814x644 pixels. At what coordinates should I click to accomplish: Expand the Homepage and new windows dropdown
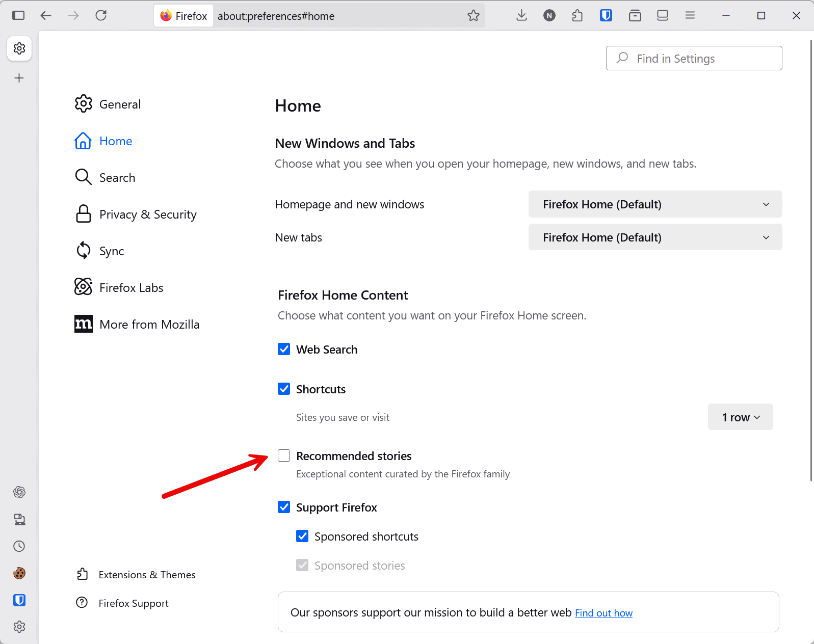point(655,204)
